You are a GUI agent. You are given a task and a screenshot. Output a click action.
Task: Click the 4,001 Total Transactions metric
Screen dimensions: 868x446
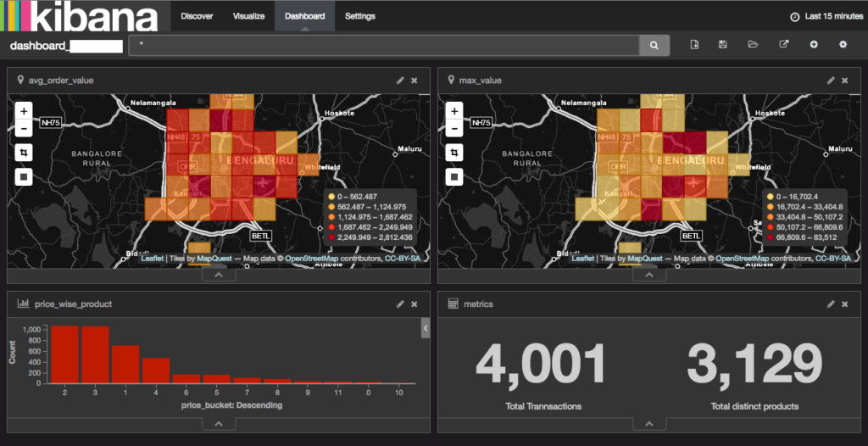542,365
